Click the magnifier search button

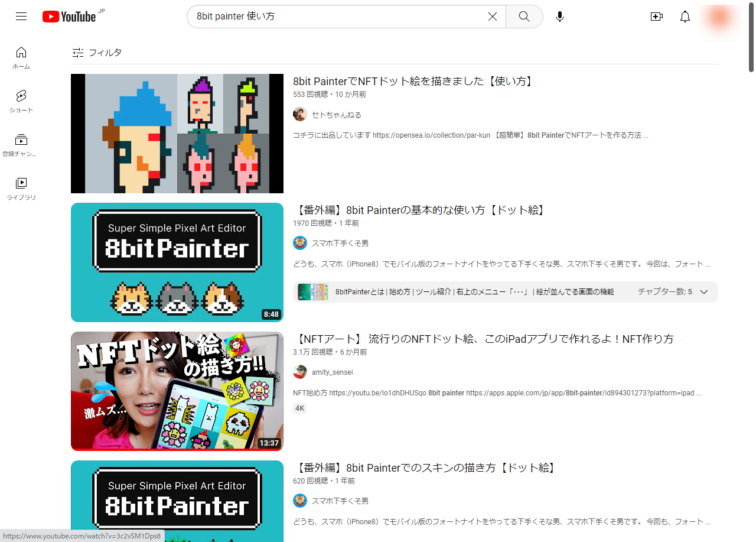[524, 17]
